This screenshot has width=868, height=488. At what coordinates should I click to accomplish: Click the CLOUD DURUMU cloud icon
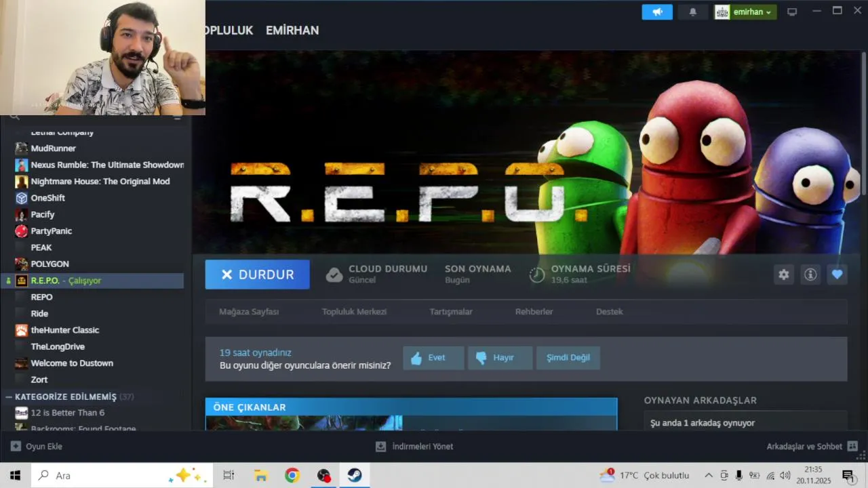(x=334, y=274)
